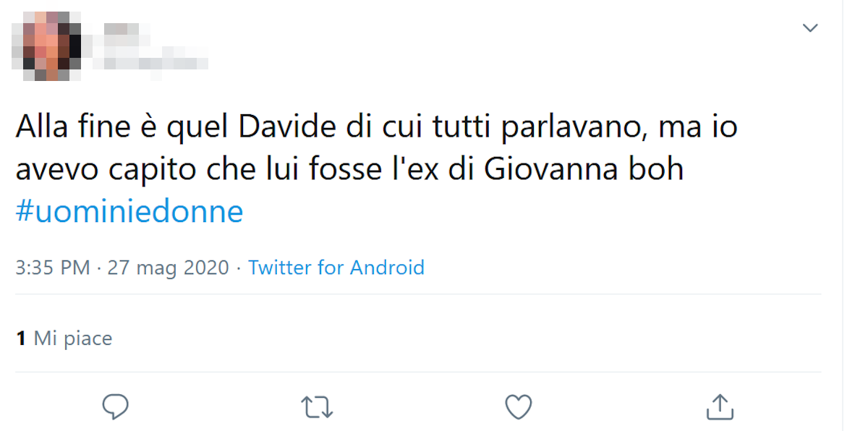Like the tweet with the heart icon
Image resolution: width=868 pixels, height=431 pixels.
coord(519,407)
